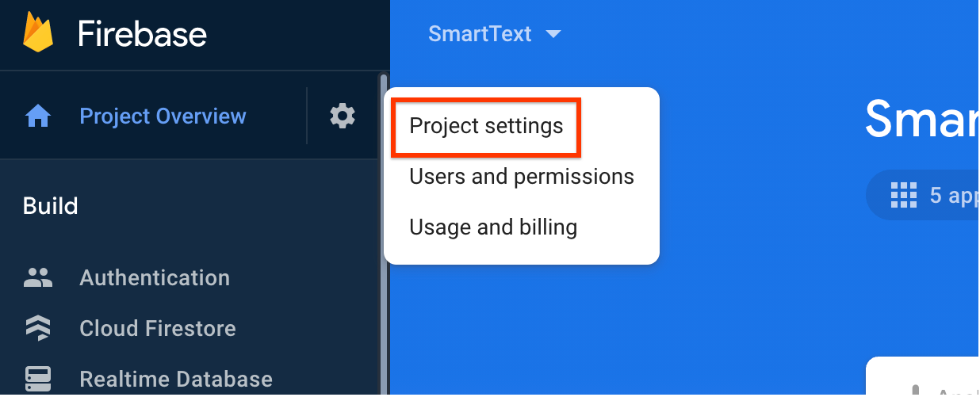Open Usage and billing menu entry
The image size is (980, 397).
click(492, 227)
